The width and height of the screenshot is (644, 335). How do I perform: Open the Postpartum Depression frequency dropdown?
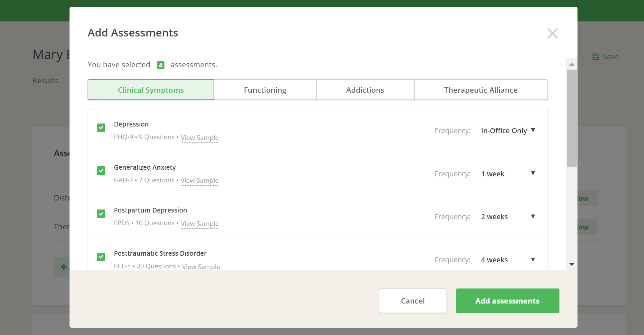click(x=508, y=217)
